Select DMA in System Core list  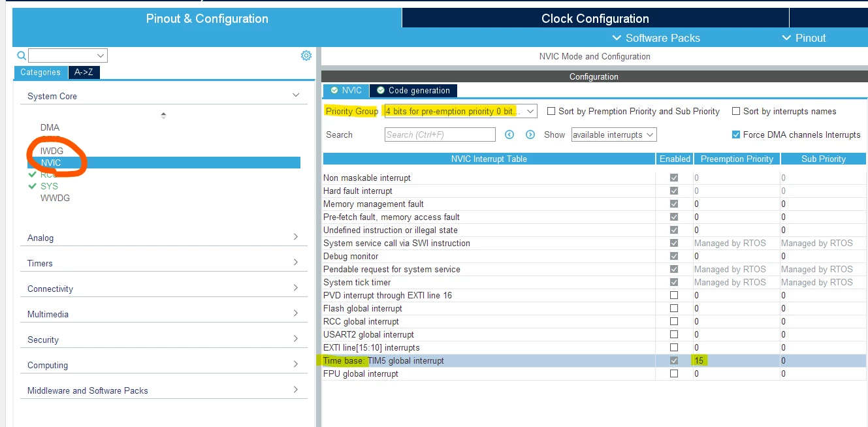50,127
